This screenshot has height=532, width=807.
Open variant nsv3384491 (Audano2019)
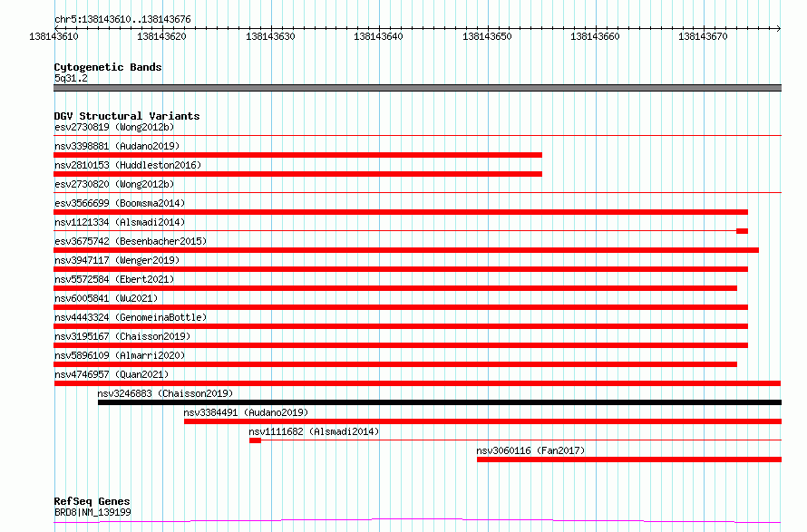246,412
